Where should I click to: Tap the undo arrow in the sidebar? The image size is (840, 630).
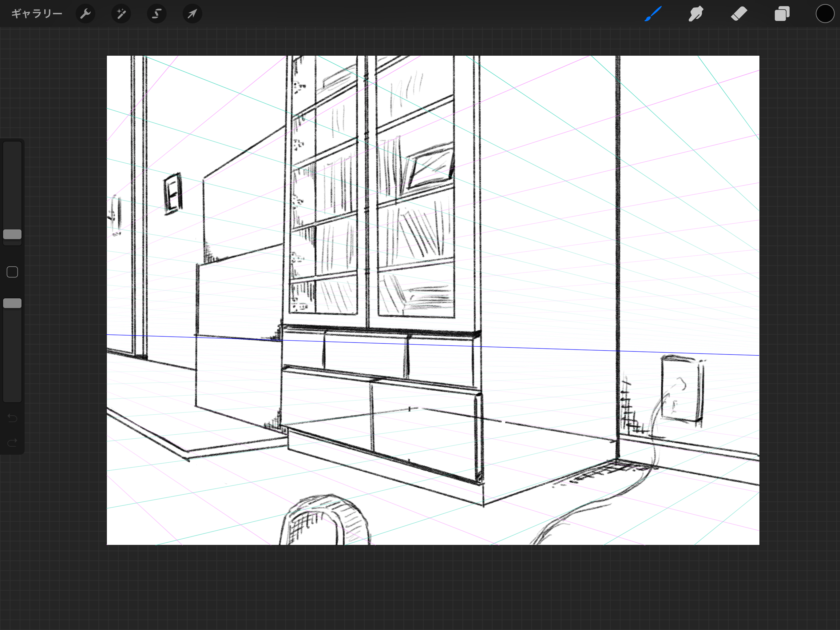pos(12,418)
